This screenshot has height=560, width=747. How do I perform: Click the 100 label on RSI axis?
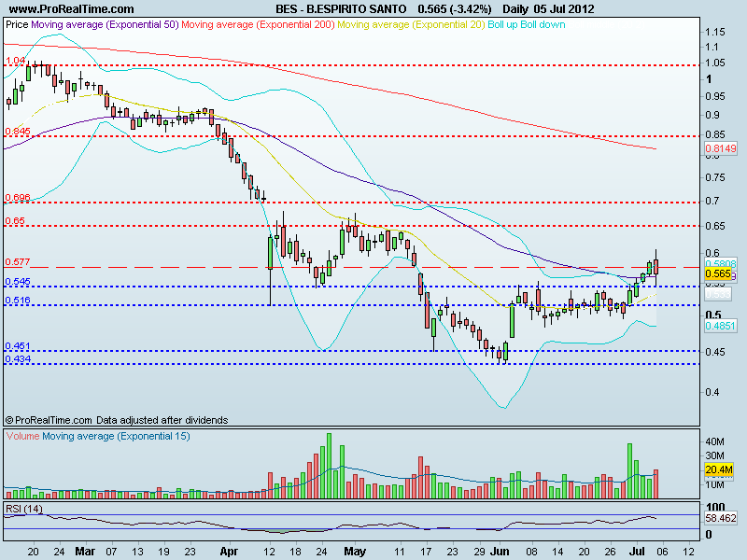click(x=715, y=507)
